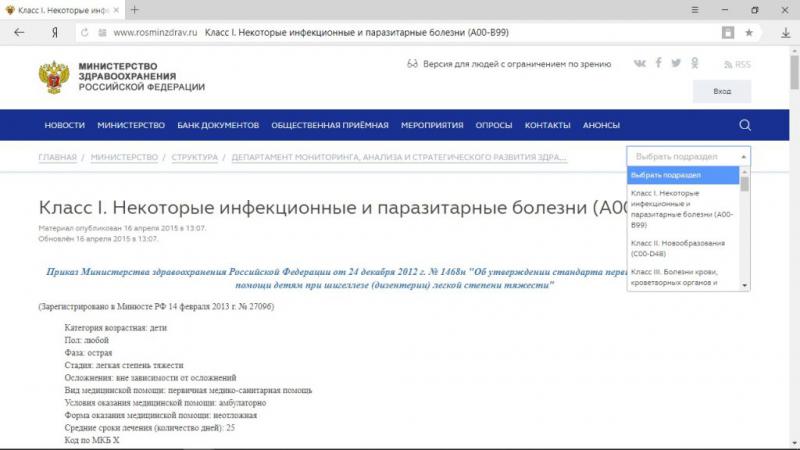This screenshot has width=800, height=450.
Task: Click the 'Вход' login button
Action: pyautogui.click(x=722, y=91)
